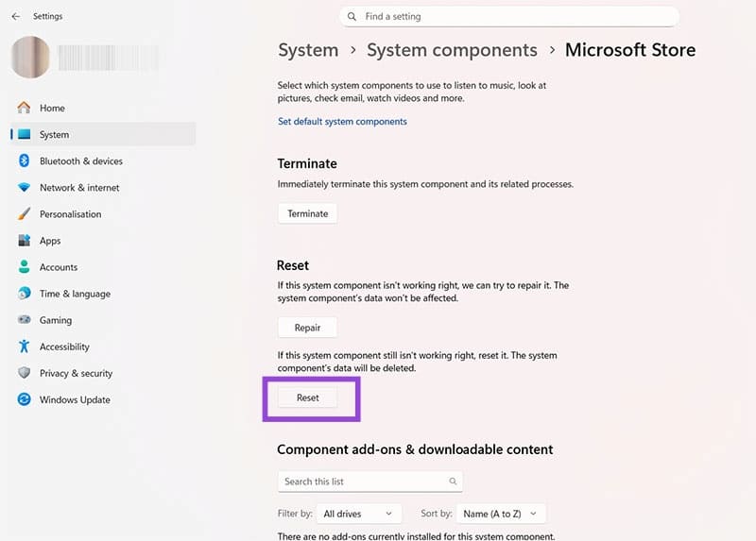756x541 pixels.
Task: Click the Accessibility figure icon
Action: click(x=25, y=346)
